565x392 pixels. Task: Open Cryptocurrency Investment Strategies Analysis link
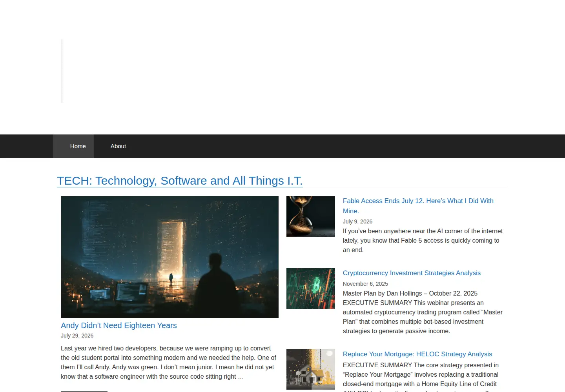point(412,273)
